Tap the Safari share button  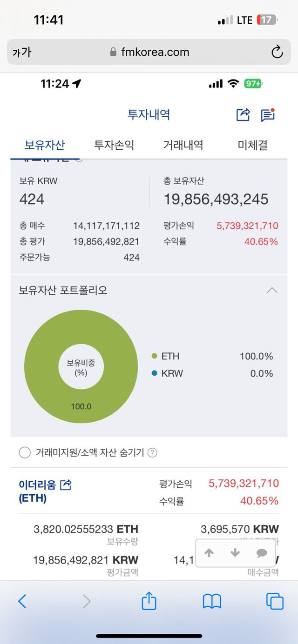pyautogui.click(x=149, y=601)
